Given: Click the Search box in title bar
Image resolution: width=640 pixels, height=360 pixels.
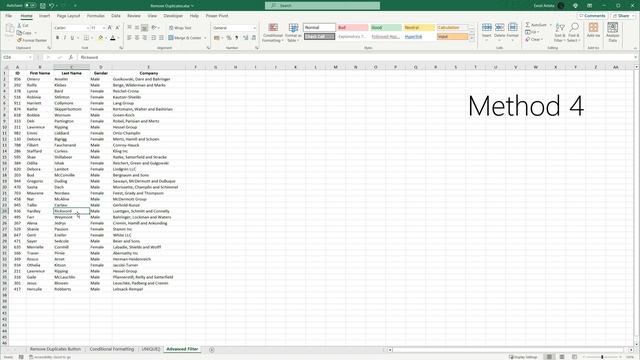Looking at the screenshot, I should 322,6.
